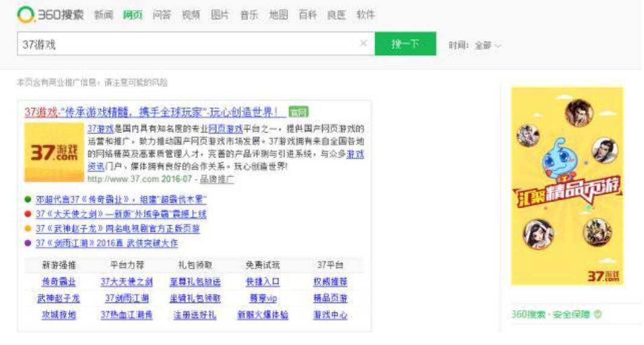Open the 37《大天使之剑》 new version link
This screenshot has width=644, height=345.
tap(121, 214)
